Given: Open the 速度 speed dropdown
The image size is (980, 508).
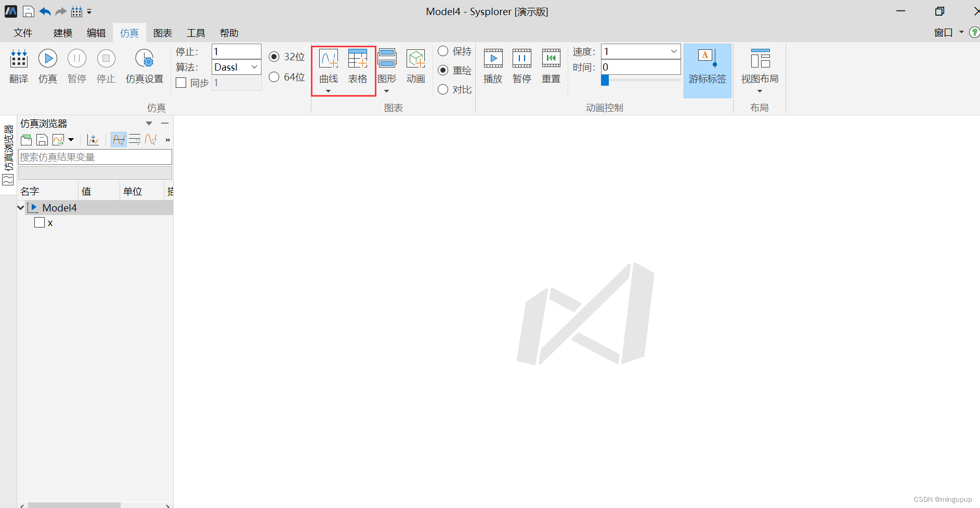Looking at the screenshot, I should 673,51.
